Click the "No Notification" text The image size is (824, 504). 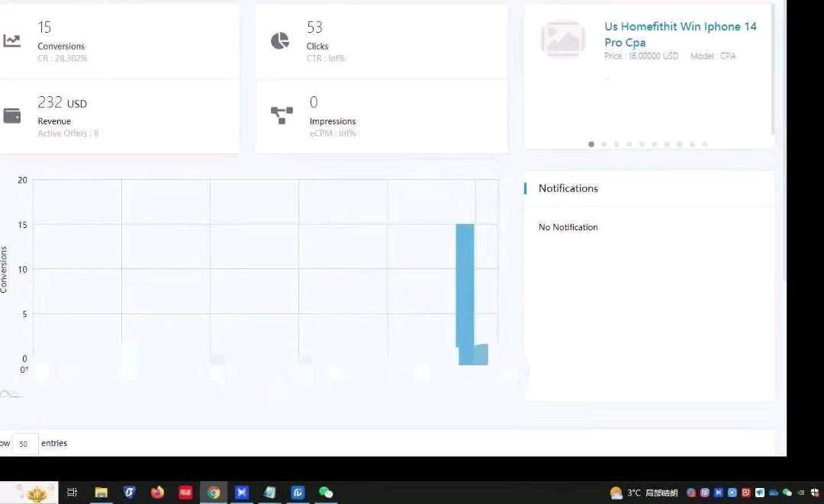568,226
